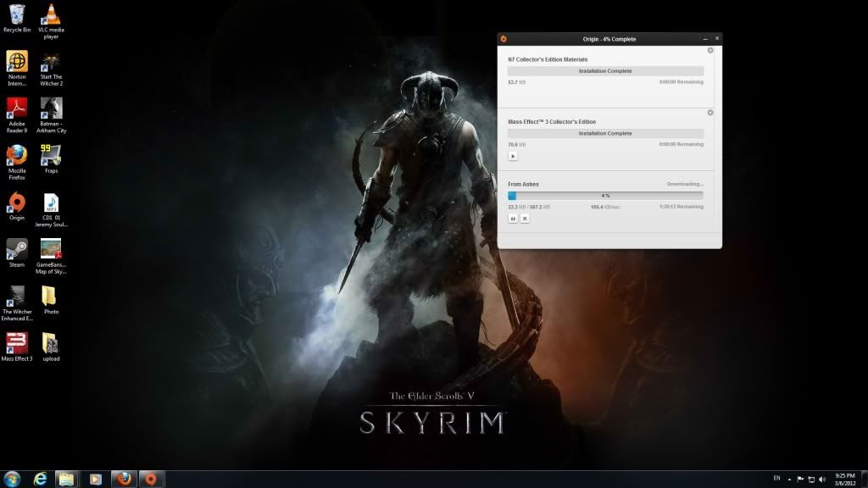Click the From Ashes download progress bar
The width and height of the screenshot is (868, 488).
click(605, 196)
